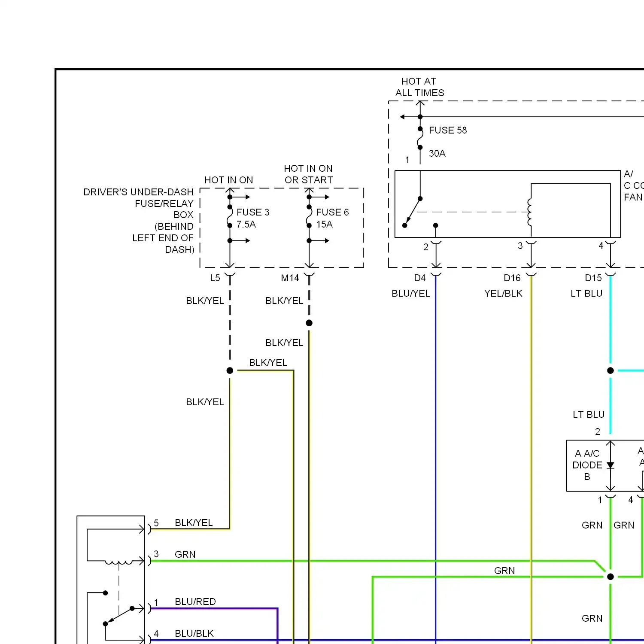Click the 'BLU/RED' wire label
This screenshot has width=644, height=644.
coord(195,602)
